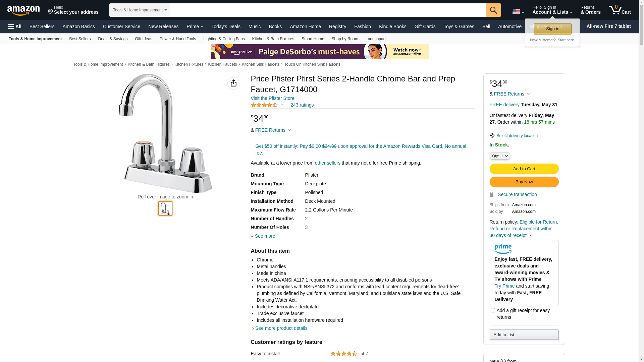Click the star rating icons
This screenshot has width=644, height=362.
[264, 105]
